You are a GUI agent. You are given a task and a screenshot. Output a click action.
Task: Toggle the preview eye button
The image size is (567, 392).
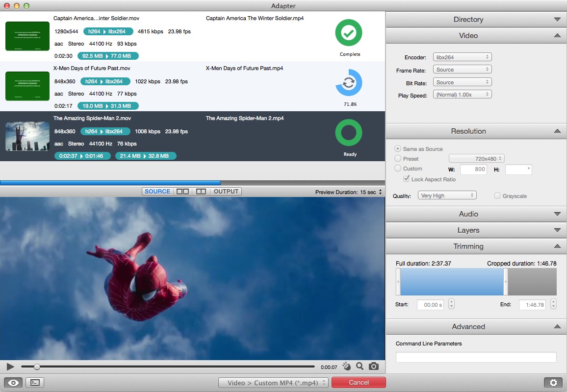(x=13, y=383)
